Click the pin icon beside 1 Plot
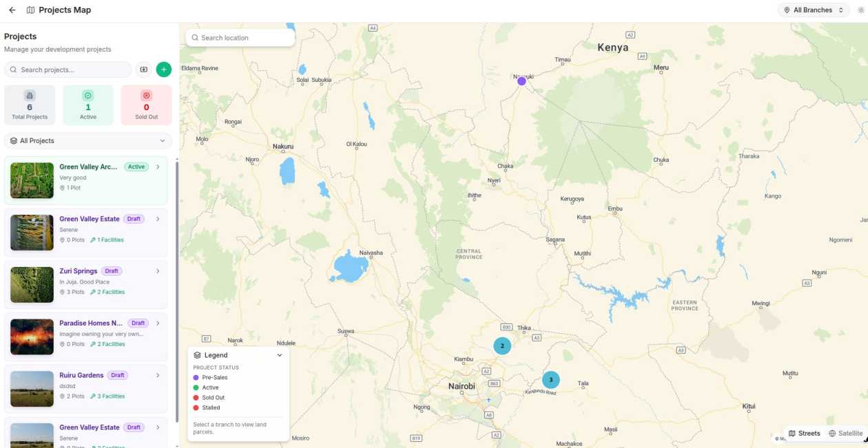 [x=62, y=188]
